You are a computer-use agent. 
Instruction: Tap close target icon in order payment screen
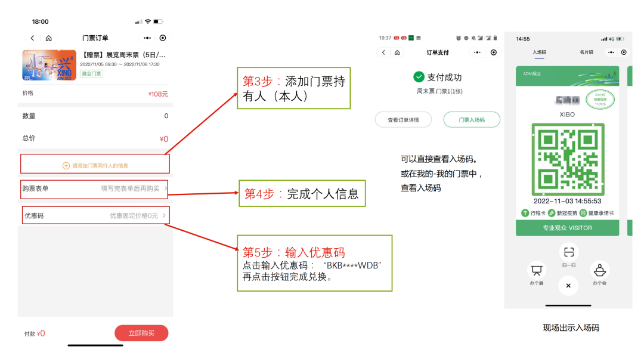[494, 52]
